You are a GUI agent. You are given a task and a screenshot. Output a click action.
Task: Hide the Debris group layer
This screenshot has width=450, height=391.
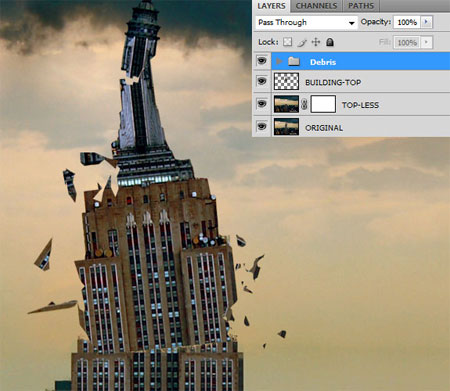click(262, 61)
